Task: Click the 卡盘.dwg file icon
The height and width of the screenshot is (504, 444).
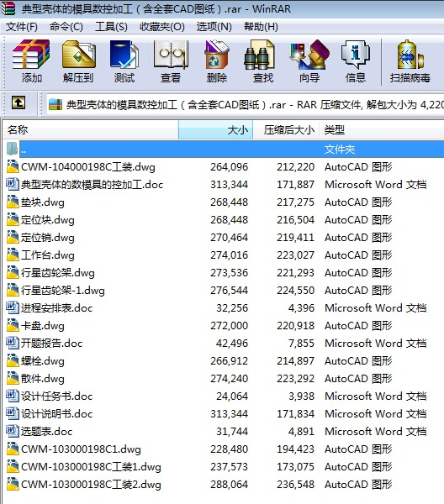Action: 13,325
